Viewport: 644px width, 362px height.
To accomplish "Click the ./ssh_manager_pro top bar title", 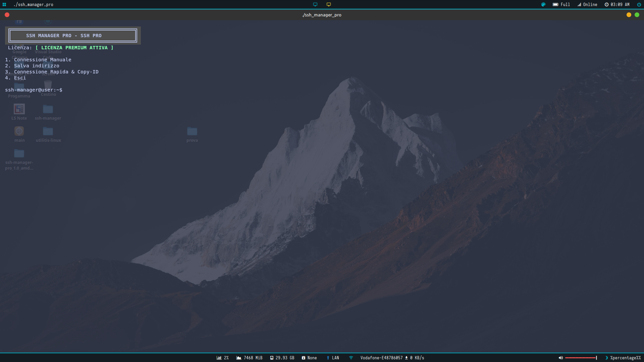I will click(x=34, y=5).
